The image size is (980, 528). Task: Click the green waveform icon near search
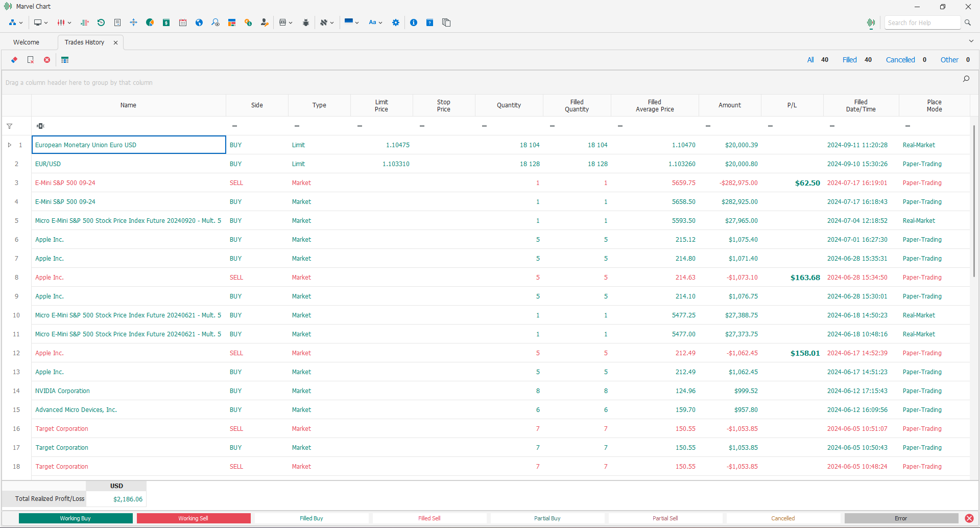point(871,22)
